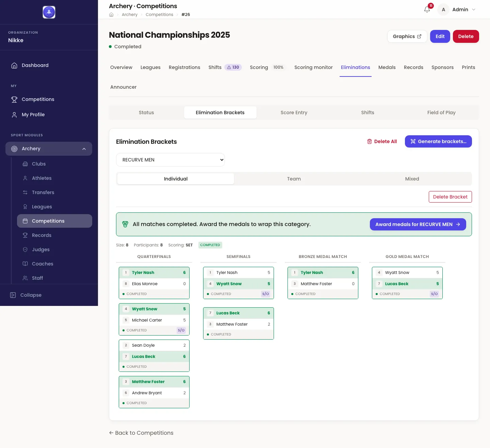Open Competitions under the MY section
Image resolution: width=490 pixels, height=448 pixels.
49,99
